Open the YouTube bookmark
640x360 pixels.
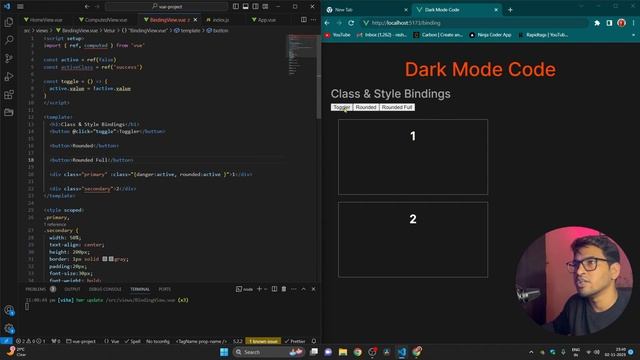(338, 35)
